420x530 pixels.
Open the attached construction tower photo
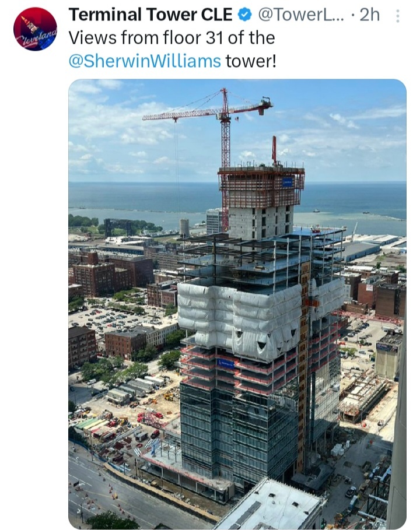(237, 304)
